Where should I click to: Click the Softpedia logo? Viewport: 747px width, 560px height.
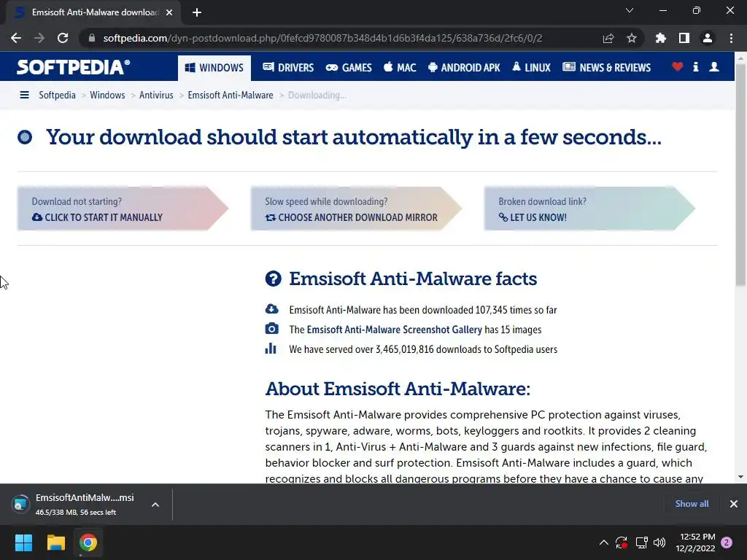pos(74,67)
